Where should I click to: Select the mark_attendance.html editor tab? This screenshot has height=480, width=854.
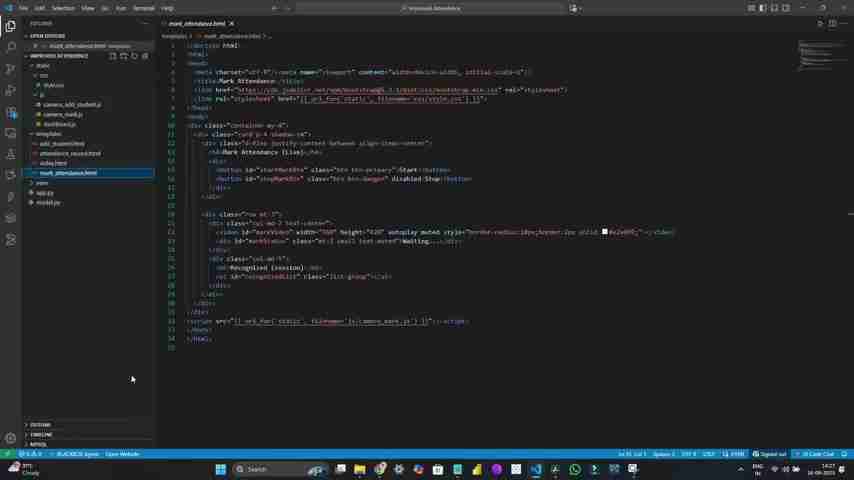tap(196, 23)
